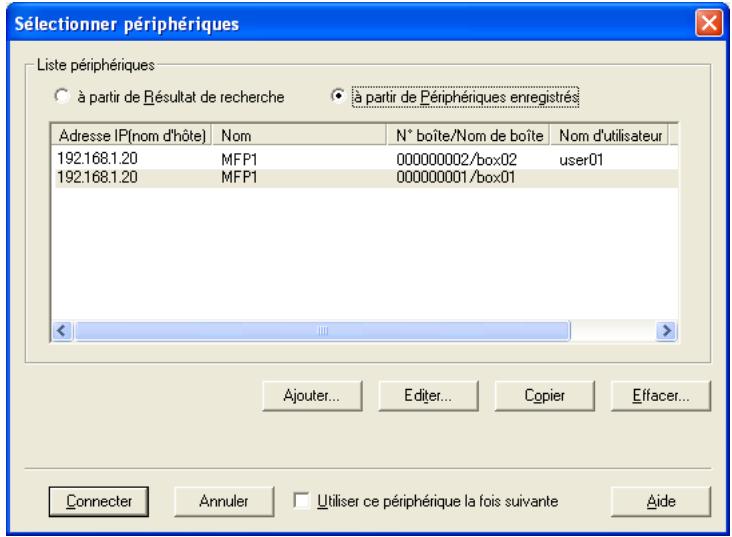Click the Copier button

click(x=544, y=396)
